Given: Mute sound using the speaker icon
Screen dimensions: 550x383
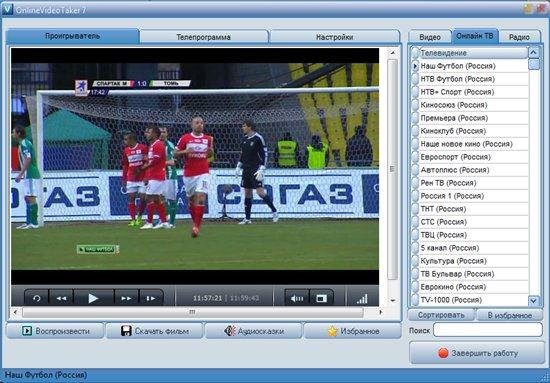Looking at the screenshot, I should pyautogui.click(x=297, y=298).
